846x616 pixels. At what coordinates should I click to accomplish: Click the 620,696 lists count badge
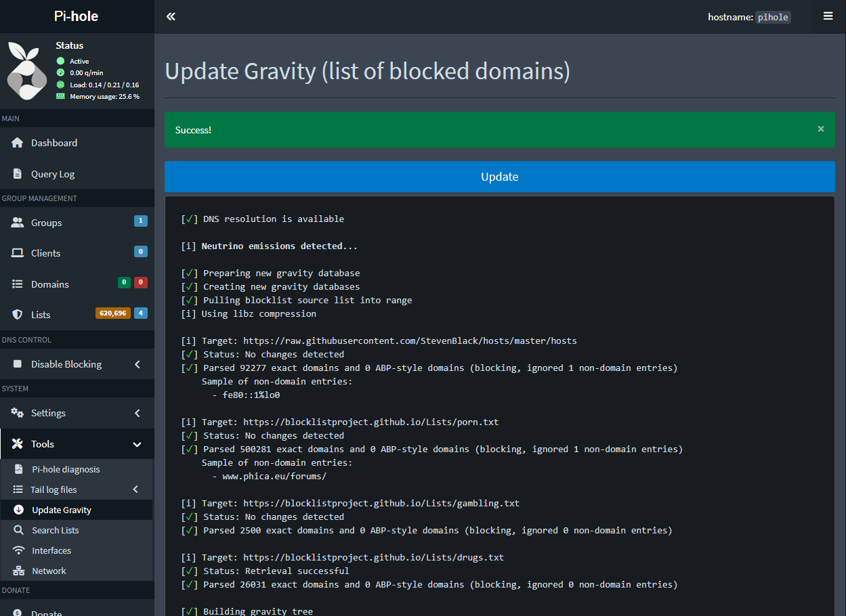tap(113, 313)
